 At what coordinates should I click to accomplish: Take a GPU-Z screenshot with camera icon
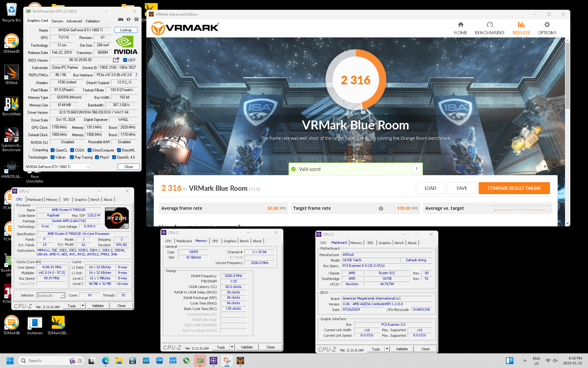tap(121, 19)
